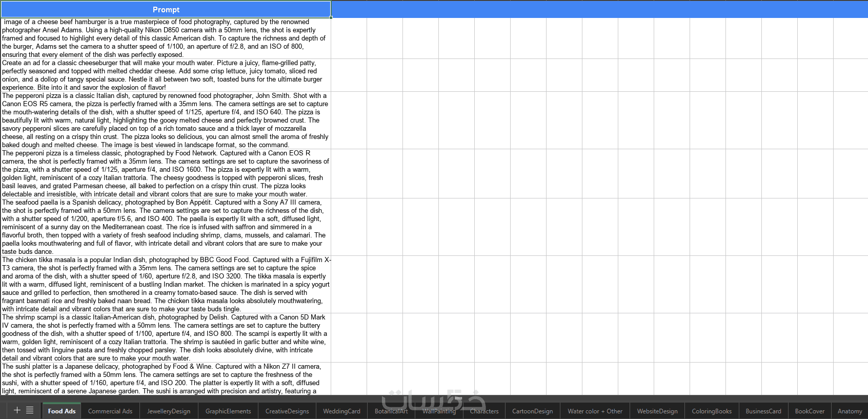The width and height of the screenshot is (868, 419).
Task: Select the BookCover sheet tab
Action: [810, 411]
